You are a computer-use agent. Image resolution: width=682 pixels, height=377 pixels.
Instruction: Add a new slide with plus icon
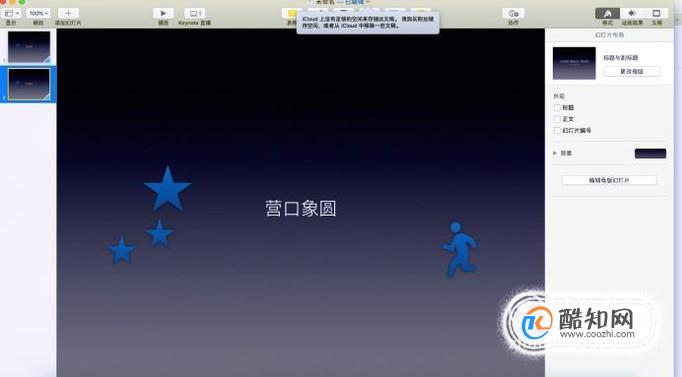tap(68, 13)
